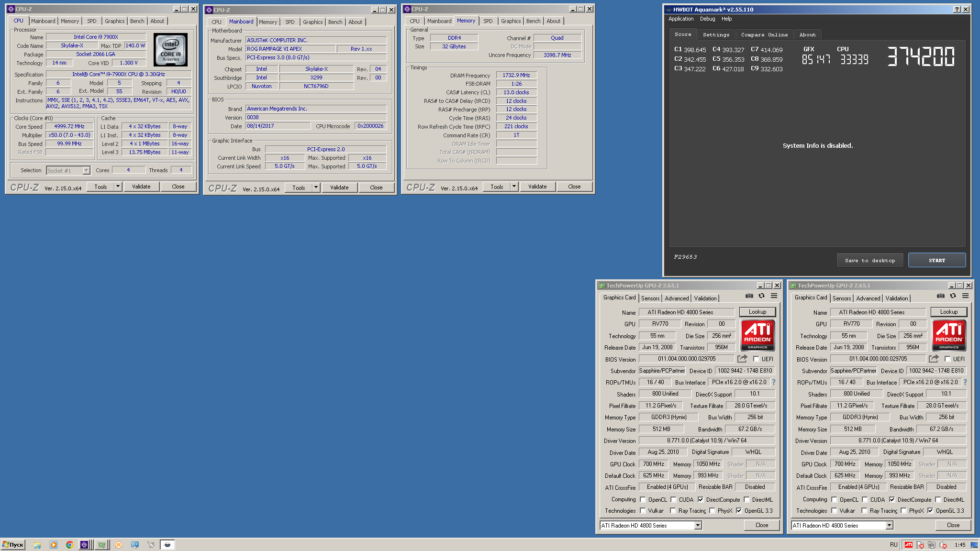Click refresh icon in right GPU-Z window
Screen dimensions: 980x551
(x=953, y=296)
